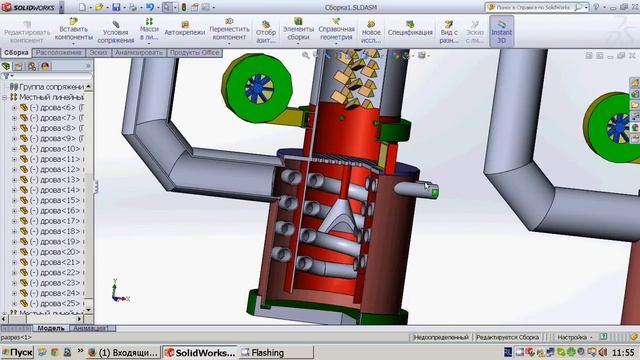Click the system tray clock 11:55
640x360 pixels.
(623, 352)
